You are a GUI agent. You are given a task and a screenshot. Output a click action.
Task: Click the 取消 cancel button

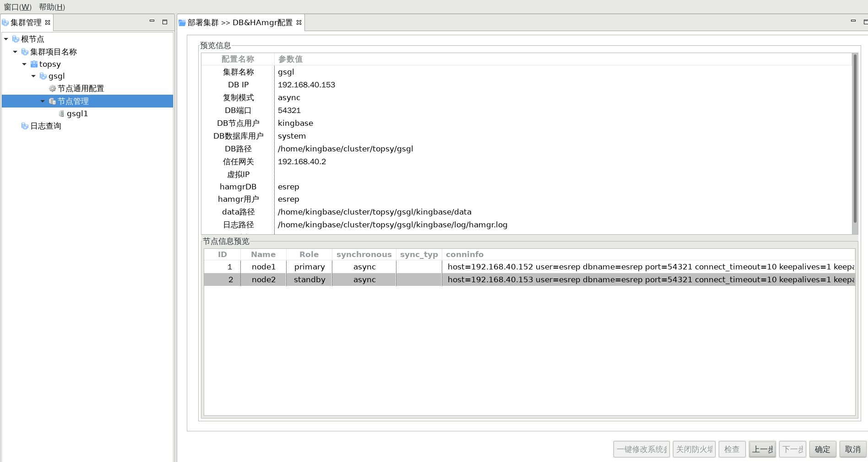pos(852,449)
